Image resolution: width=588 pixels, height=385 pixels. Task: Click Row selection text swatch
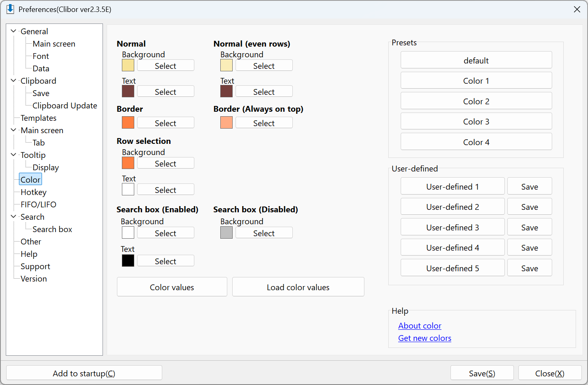tap(128, 189)
